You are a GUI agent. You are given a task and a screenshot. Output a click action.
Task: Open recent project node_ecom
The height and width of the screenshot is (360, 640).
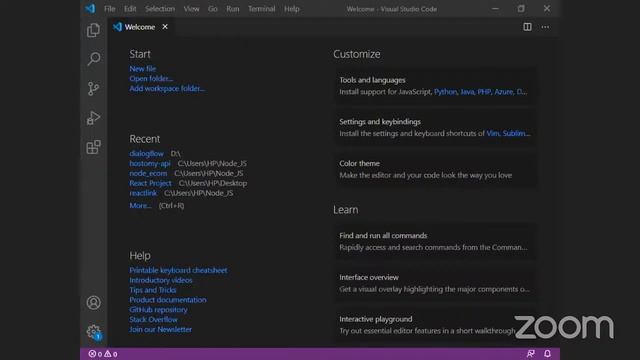pos(148,173)
